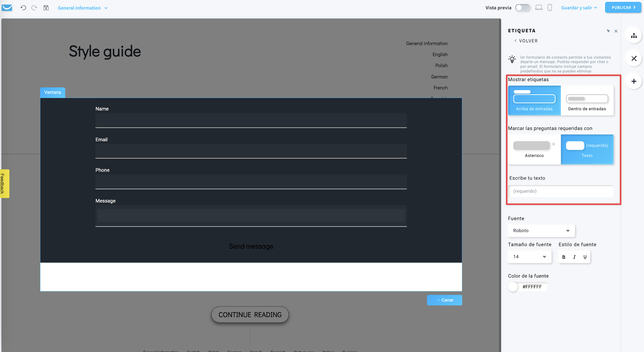Click the italic I style icon

(574, 256)
